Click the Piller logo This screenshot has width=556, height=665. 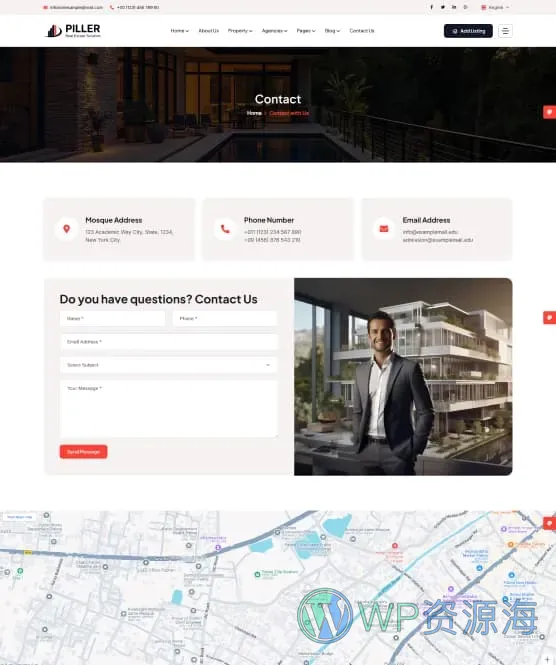[73, 31]
